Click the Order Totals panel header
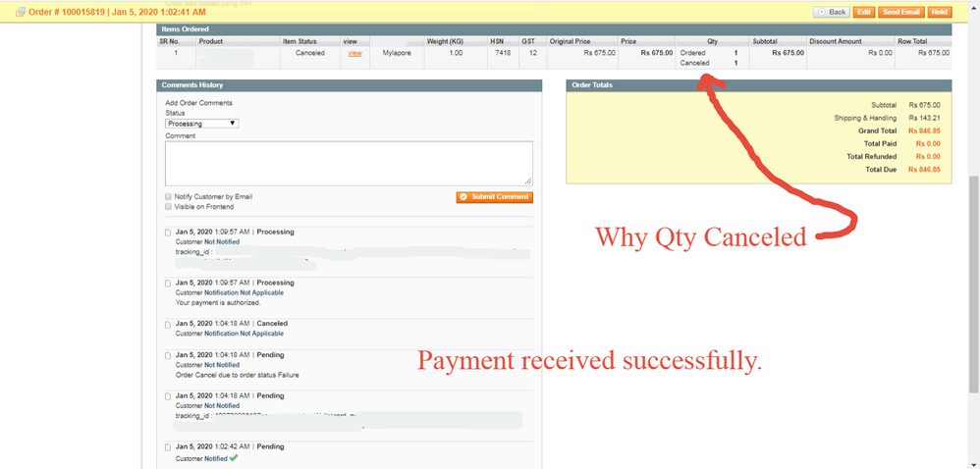This screenshot has width=980, height=469. click(x=758, y=85)
